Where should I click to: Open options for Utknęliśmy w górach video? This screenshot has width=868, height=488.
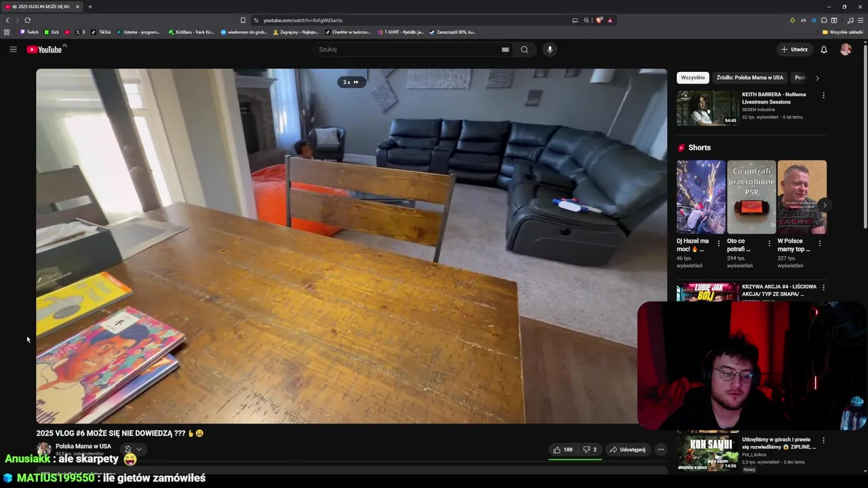pyautogui.click(x=823, y=440)
